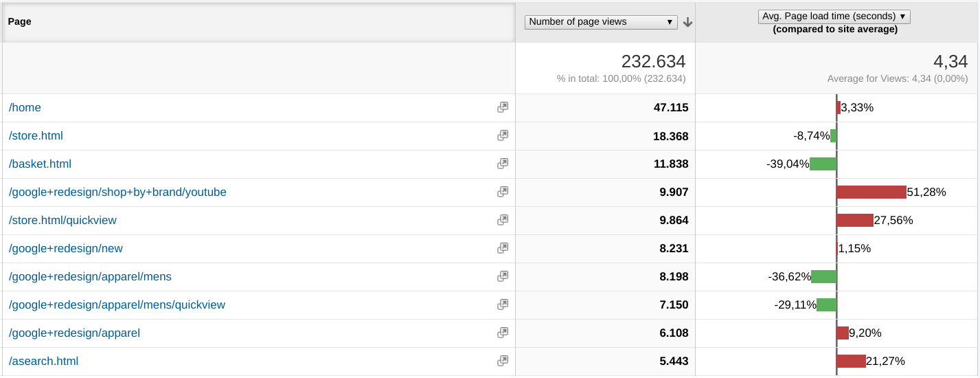Click the sort descending arrow icon
This screenshot has height=378, width=980.
tap(687, 22)
